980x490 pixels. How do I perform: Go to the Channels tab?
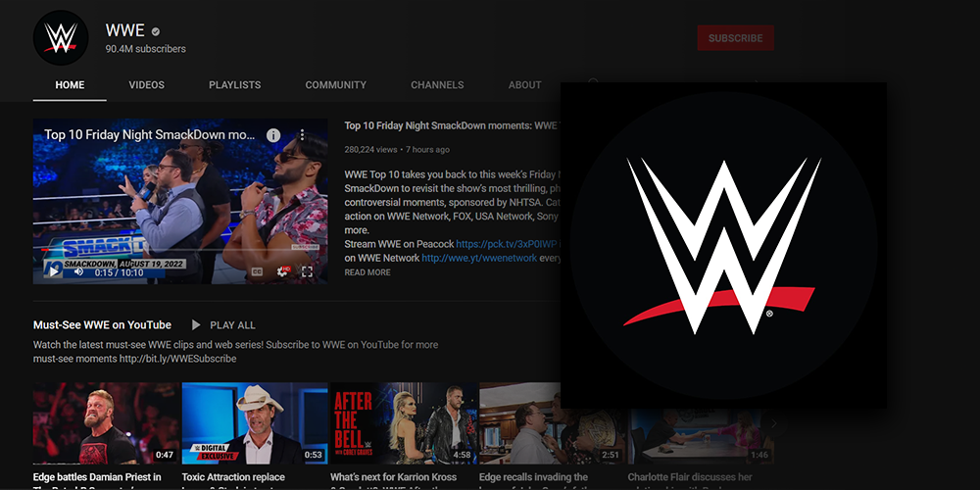437,85
